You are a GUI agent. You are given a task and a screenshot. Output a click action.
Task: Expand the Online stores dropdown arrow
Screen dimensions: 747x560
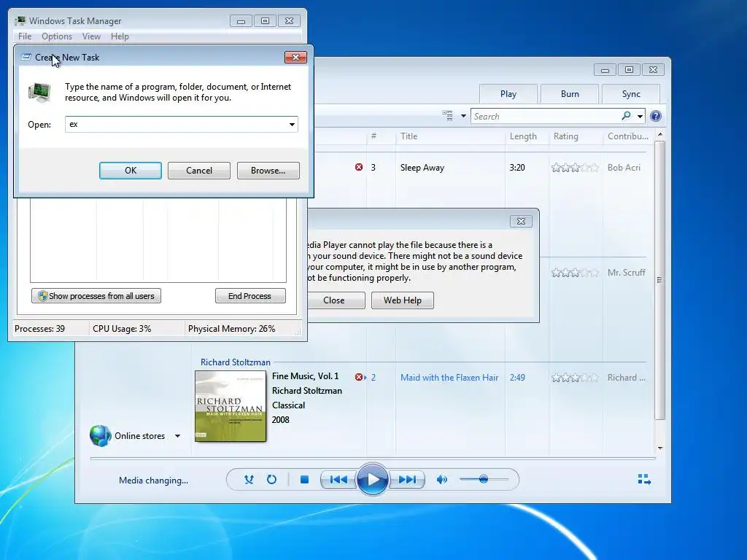pos(177,436)
